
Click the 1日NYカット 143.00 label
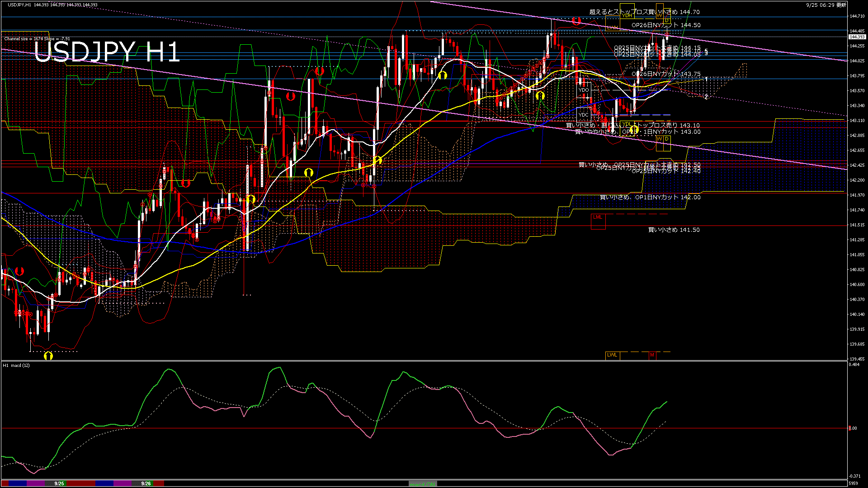pyautogui.click(x=672, y=132)
